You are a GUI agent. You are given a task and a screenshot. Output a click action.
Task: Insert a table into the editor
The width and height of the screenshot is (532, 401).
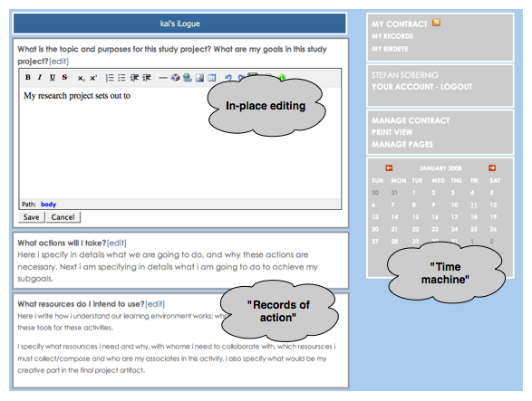pyautogui.click(x=212, y=78)
